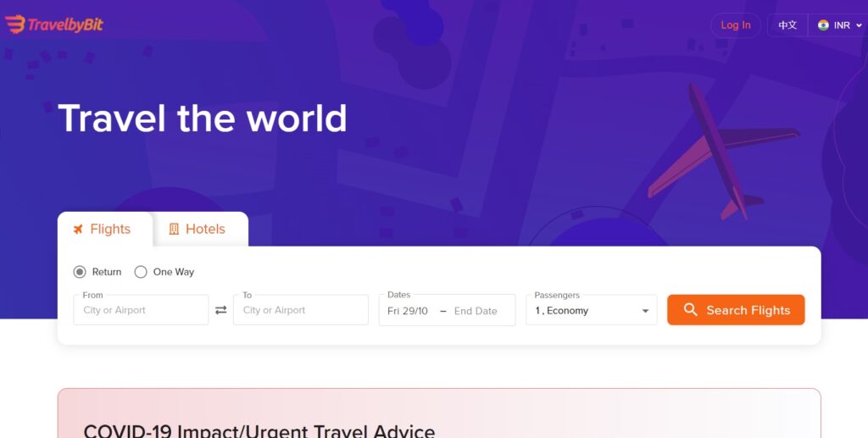Click the airplane icon on Flights tab
868x438 pixels.
[x=78, y=229]
